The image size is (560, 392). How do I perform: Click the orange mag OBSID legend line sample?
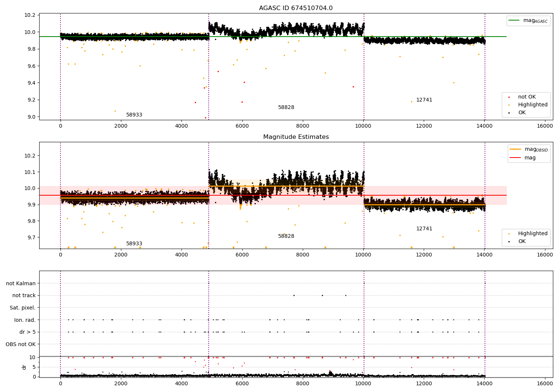click(x=516, y=149)
